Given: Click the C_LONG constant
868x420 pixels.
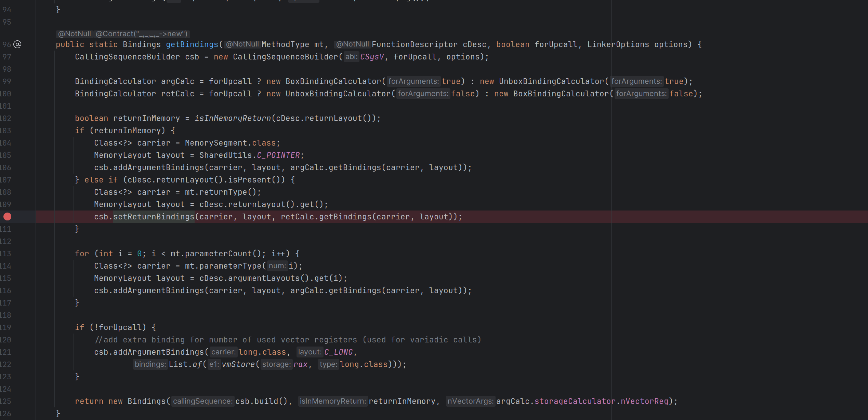Looking at the screenshot, I should pyautogui.click(x=339, y=352).
